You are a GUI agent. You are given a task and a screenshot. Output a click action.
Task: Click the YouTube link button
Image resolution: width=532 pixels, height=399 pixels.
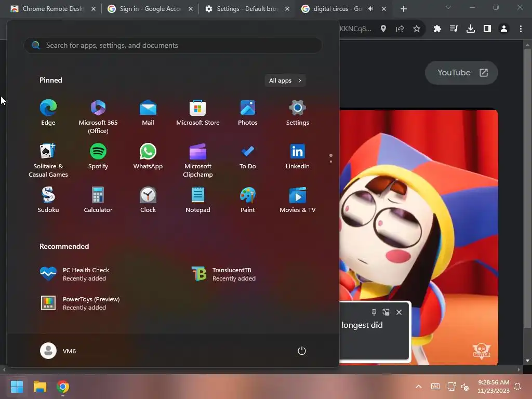(461, 73)
